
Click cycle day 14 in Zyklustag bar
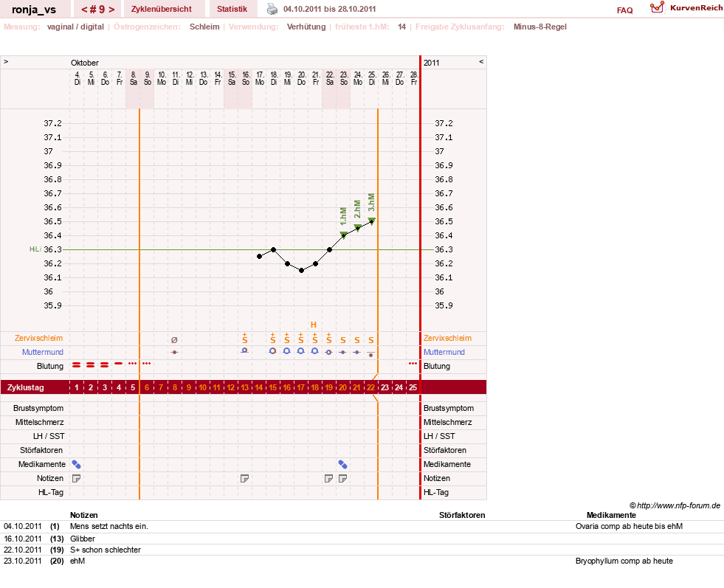click(259, 387)
